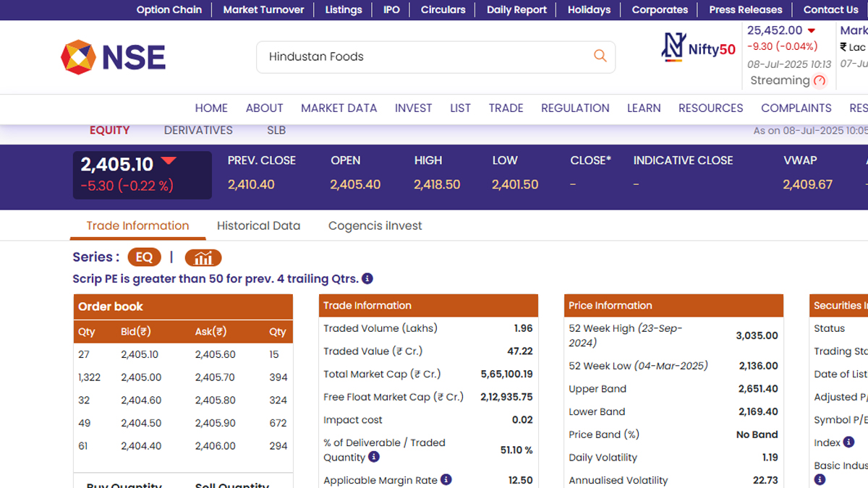
Task: Click the red down triangle beside 2,405.10
Action: click(169, 161)
